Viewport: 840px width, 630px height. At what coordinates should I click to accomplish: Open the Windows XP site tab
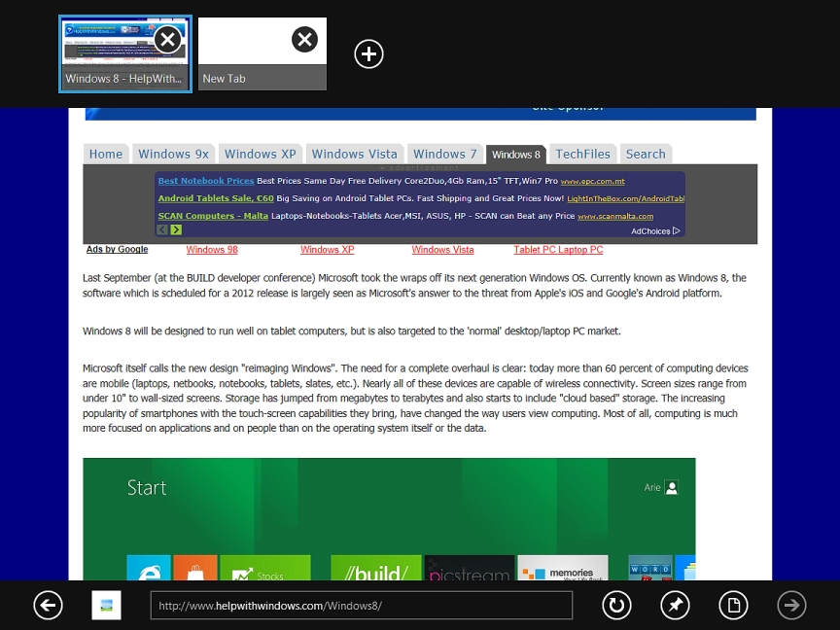click(261, 154)
